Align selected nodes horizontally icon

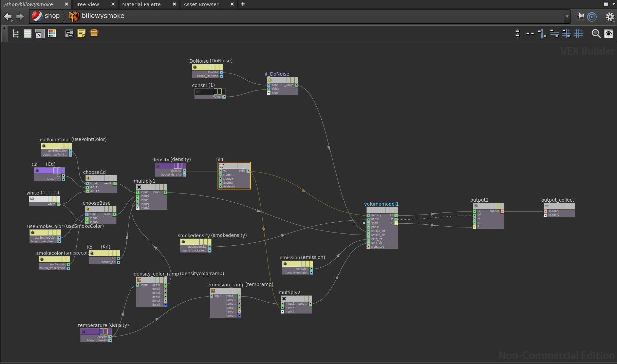529,33
